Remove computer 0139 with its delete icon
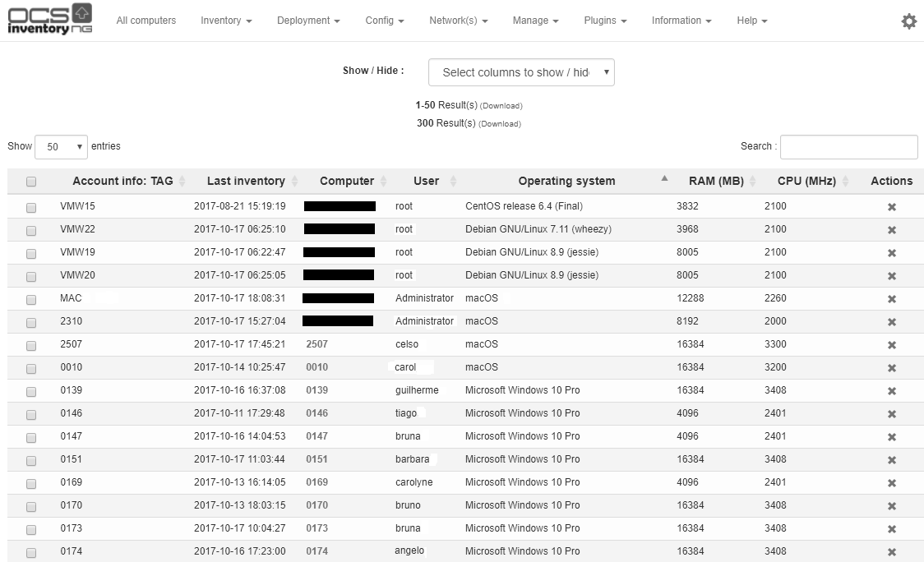The height and width of the screenshot is (562, 924). click(x=891, y=391)
